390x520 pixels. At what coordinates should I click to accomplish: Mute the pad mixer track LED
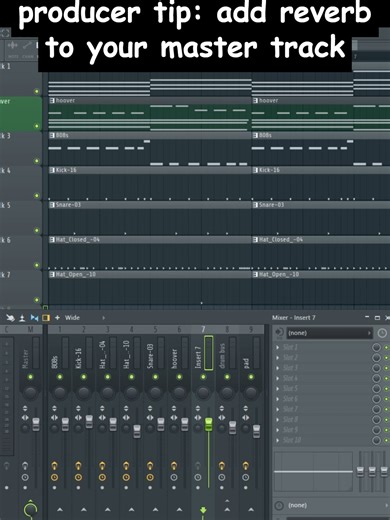(251, 377)
